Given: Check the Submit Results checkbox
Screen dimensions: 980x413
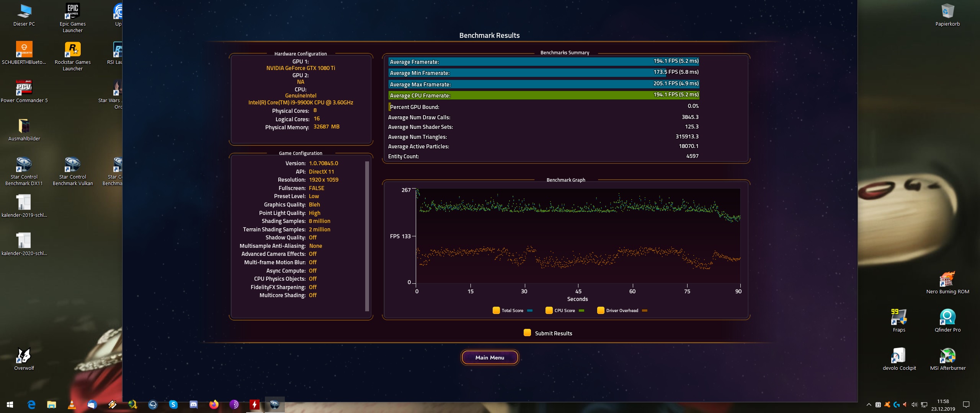Looking at the screenshot, I should click(527, 333).
